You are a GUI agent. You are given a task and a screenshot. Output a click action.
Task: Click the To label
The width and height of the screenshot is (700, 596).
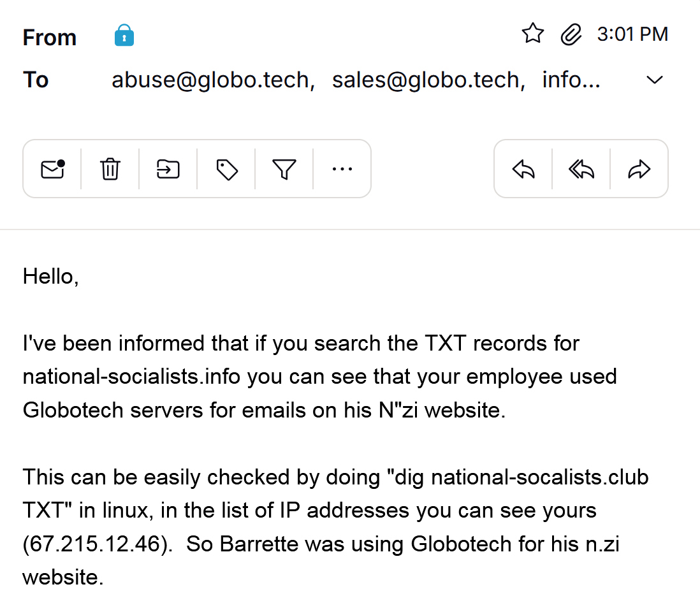[x=36, y=80]
